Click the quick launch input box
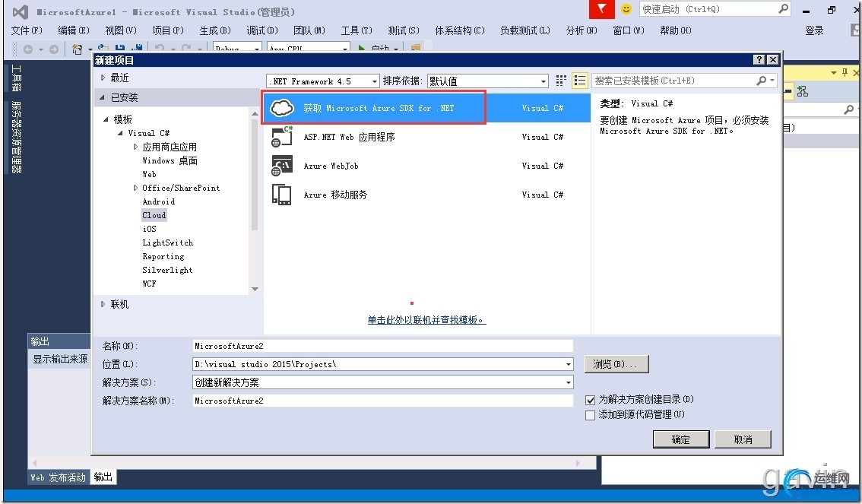This screenshot has height=504, width=862. click(709, 9)
